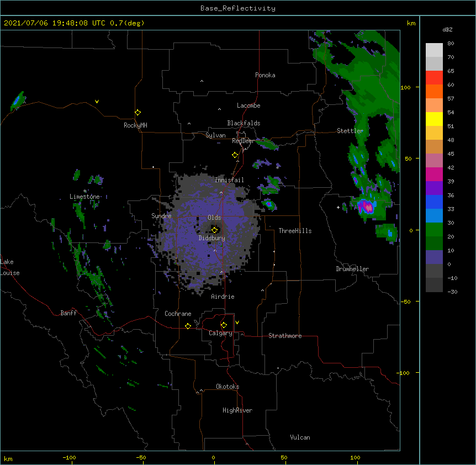The width and height of the screenshot is (476, 465).
Task: Click the HighRiver label
Action: click(237, 410)
